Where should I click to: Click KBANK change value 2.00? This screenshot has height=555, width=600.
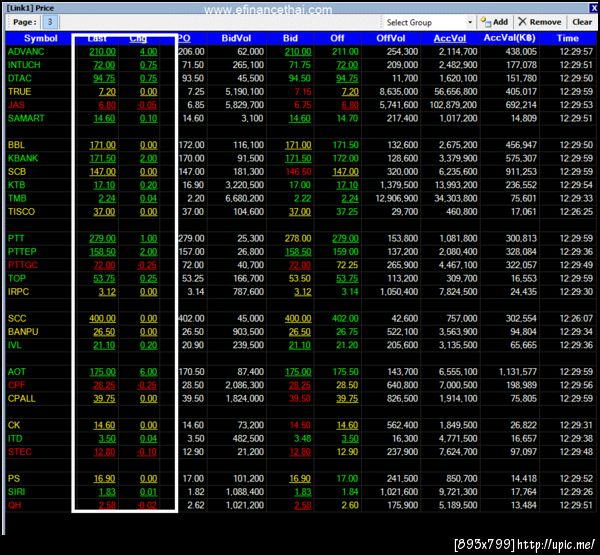148,158
